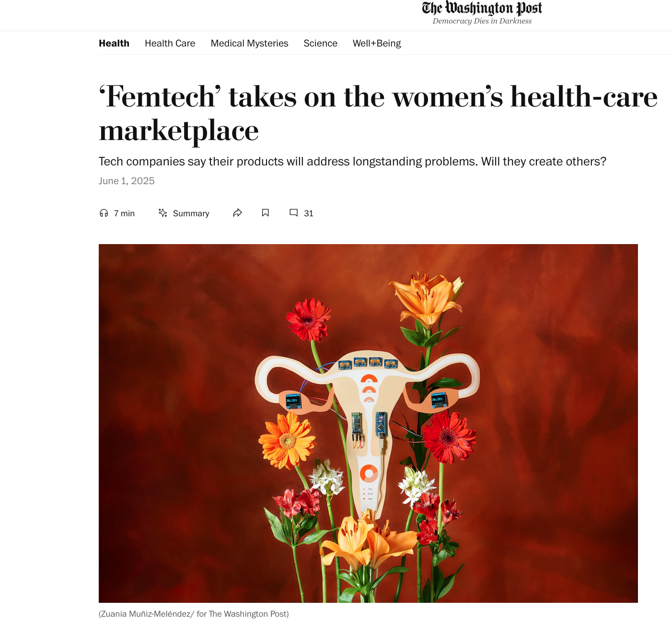Click the Zuania Muñiz-Meléndez photo credit
Viewport: 672px width, 634px height.
point(194,614)
